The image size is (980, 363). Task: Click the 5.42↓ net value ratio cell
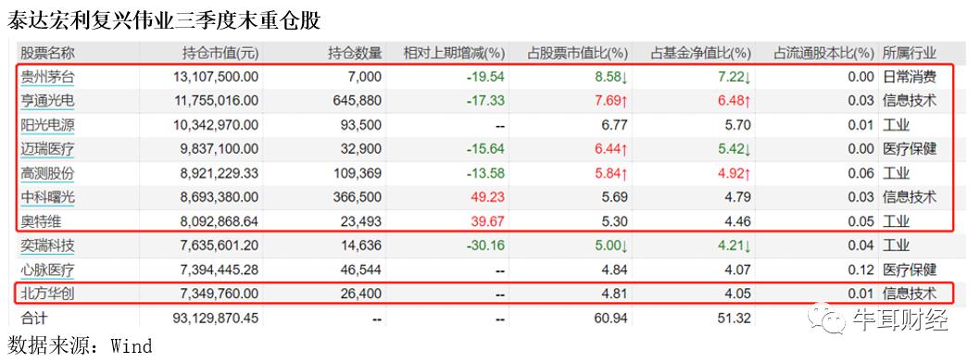click(734, 149)
